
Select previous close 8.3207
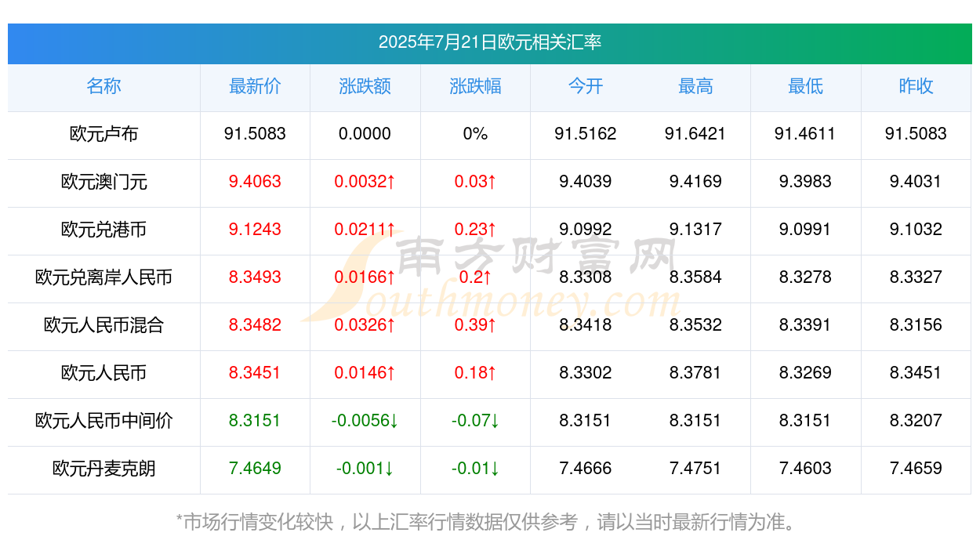[x=916, y=421]
